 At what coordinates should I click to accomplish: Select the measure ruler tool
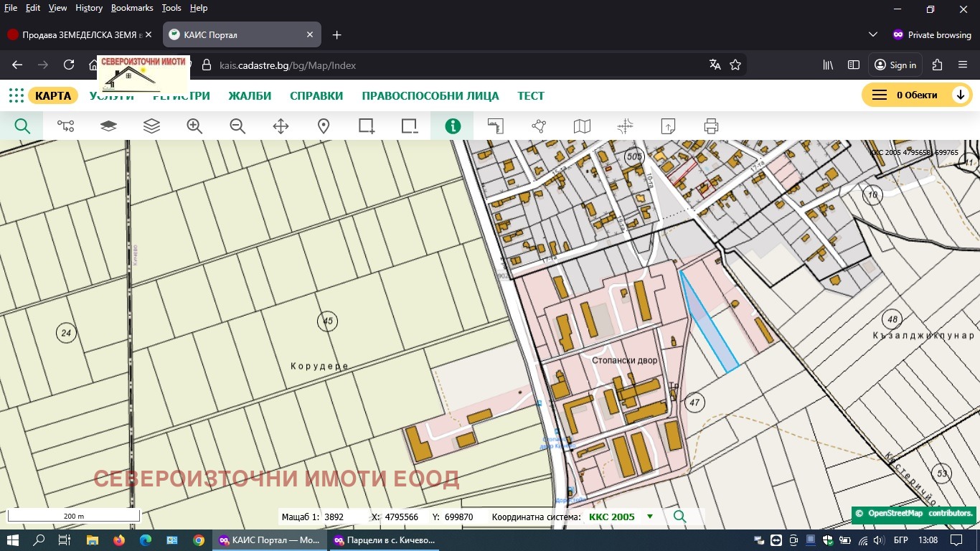point(496,126)
